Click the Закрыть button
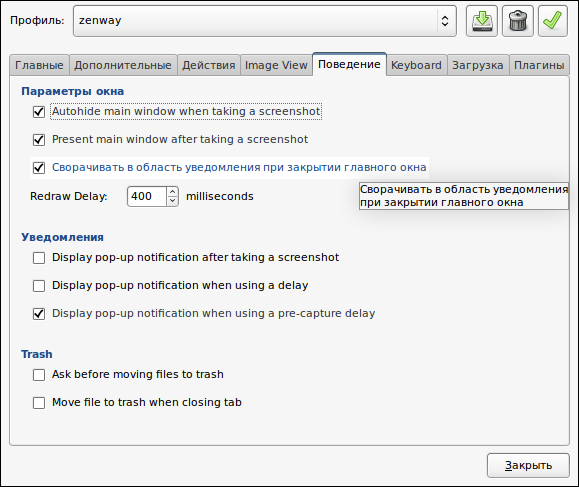This screenshot has height=487, width=579. [x=528, y=466]
